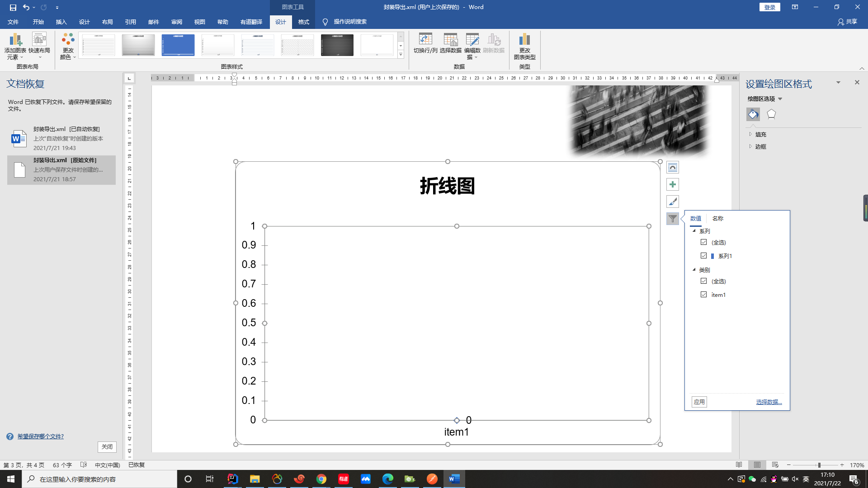The width and height of the screenshot is (868, 488).
Task: Open File Explorer from taskbar
Action: [x=255, y=479]
